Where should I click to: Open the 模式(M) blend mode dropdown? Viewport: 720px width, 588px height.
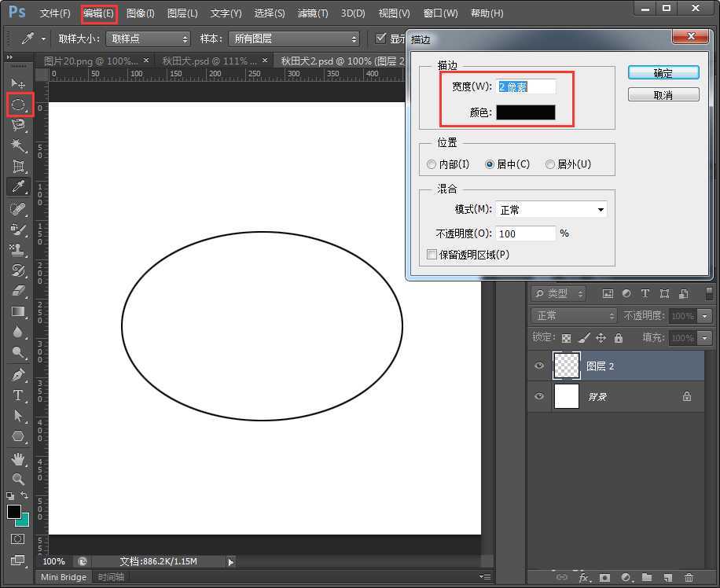pos(551,210)
